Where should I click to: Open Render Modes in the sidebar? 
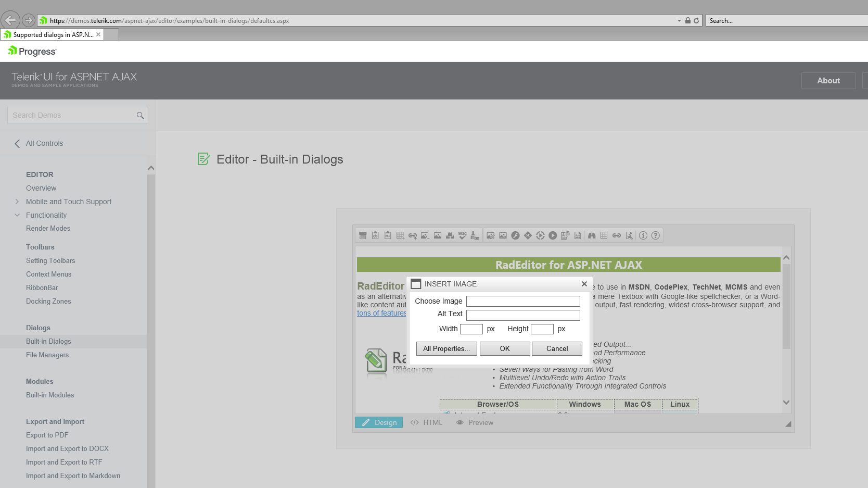point(48,228)
